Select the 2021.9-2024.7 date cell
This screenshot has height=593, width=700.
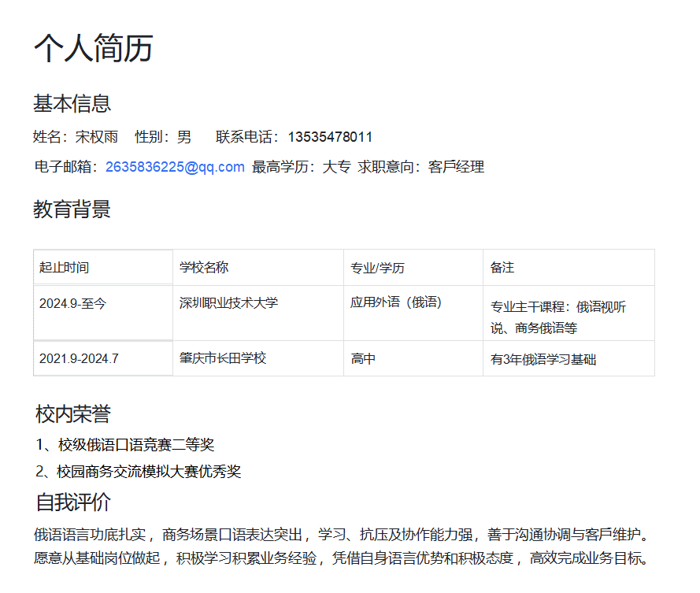(x=103, y=358)
